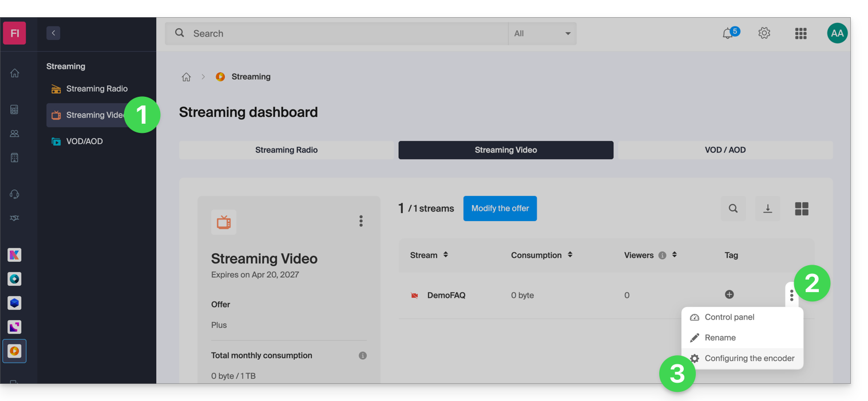Click the home icon in breadcrumb

[x=186, y=77]
